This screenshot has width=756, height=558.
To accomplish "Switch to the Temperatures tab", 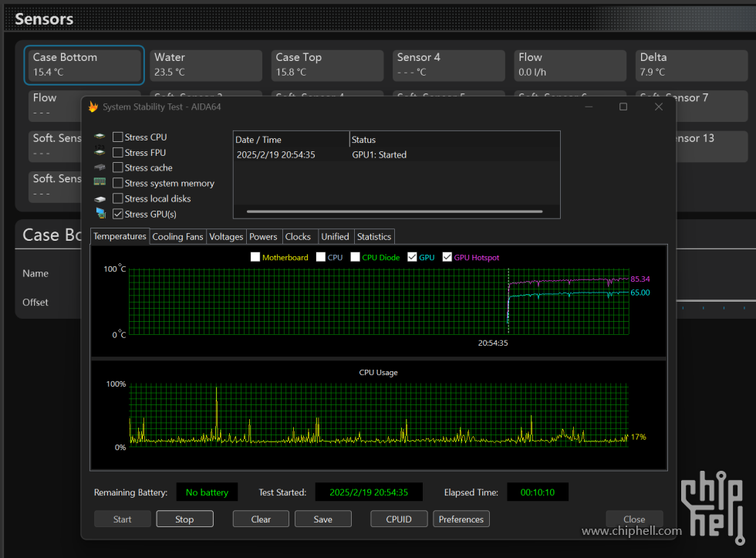I will [x=120, y=236].
